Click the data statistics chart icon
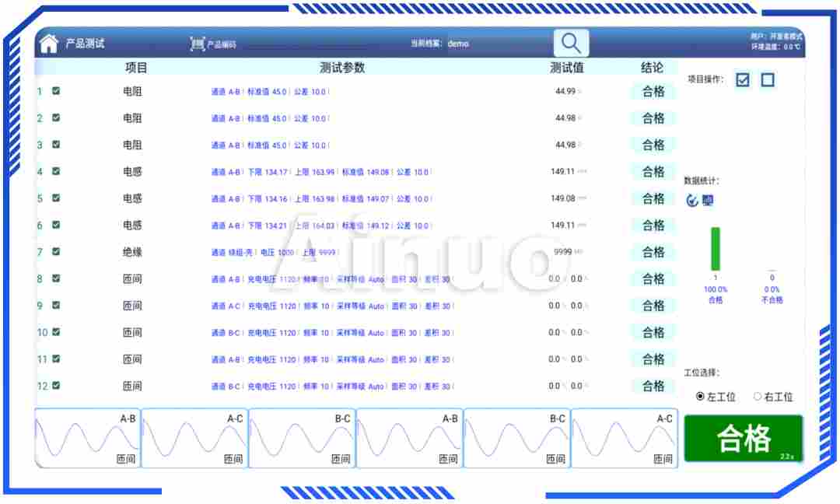The height and width of the screenshot is (504, 840). pos(708,201)
